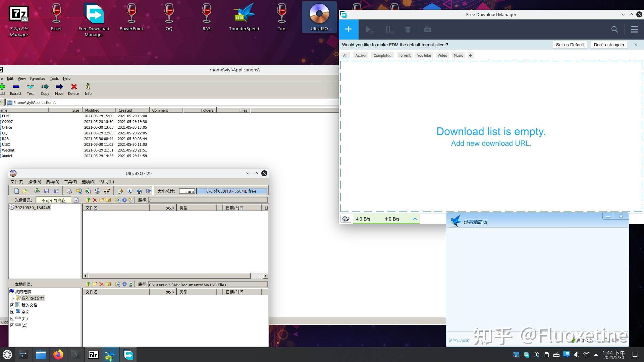Open the search icon in Free Download Manager
Image resolution: width=644 pixels, height=362 pixels.
point(614,29)
